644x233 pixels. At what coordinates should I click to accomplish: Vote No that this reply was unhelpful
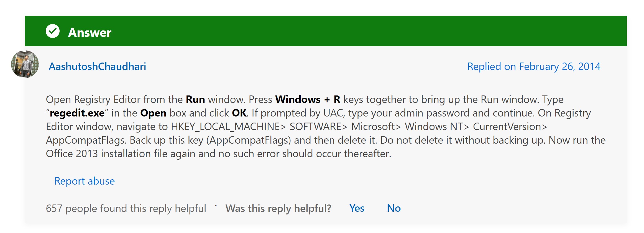coord(394,209)
